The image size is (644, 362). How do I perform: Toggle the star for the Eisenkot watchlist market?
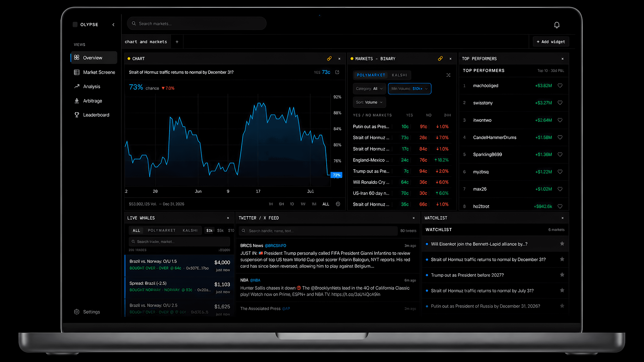pyautogui.click(x=562, y=244)
